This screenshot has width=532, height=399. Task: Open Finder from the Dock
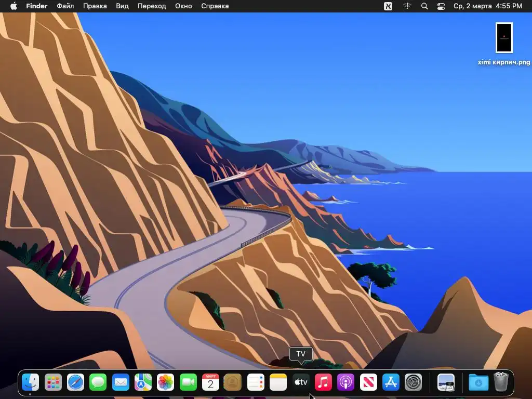point(31,382)
